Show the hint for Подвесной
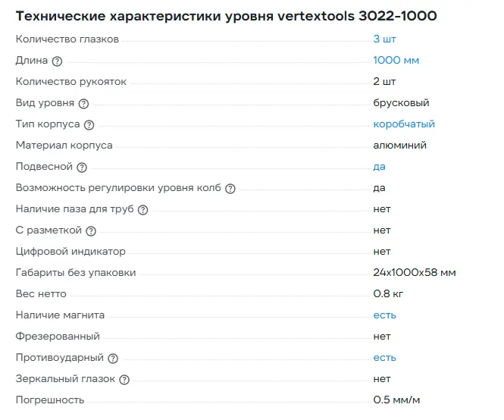Image resolution: width=504 pixels, height=420 pixels. point(82,167)
